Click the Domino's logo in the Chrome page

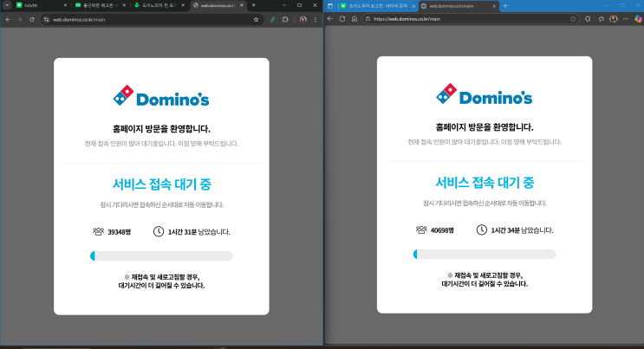161,96
